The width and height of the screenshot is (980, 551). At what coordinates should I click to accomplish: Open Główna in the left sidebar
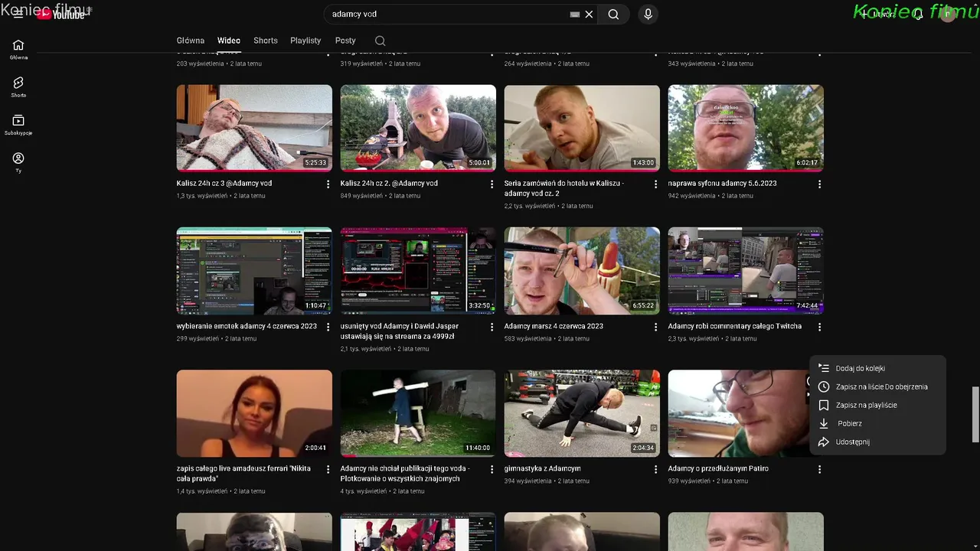click(18, 49)
